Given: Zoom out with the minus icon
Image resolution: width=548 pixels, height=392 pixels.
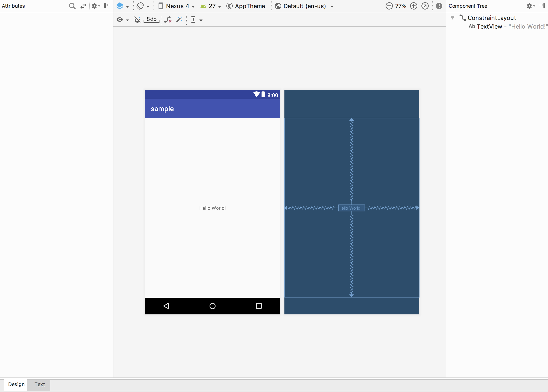Looking at the screenshot, I should [389, 6].
